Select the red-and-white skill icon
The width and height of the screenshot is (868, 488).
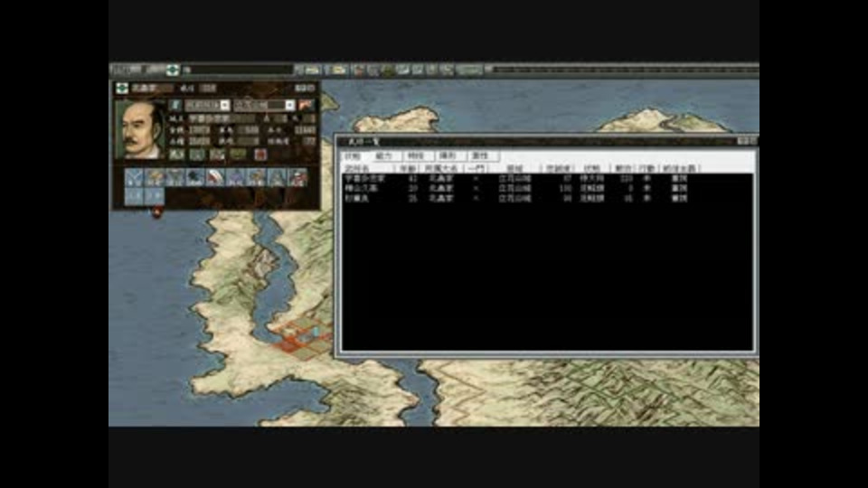[215, 177]
